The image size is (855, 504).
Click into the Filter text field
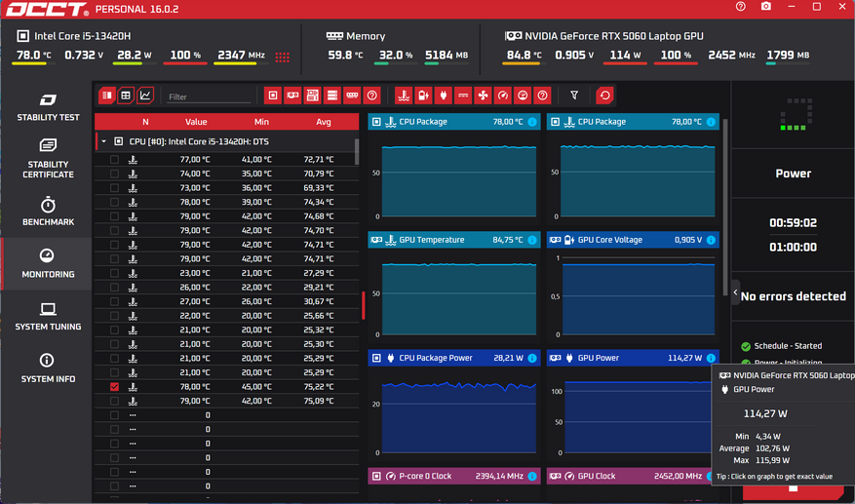[x=207, y=97]
